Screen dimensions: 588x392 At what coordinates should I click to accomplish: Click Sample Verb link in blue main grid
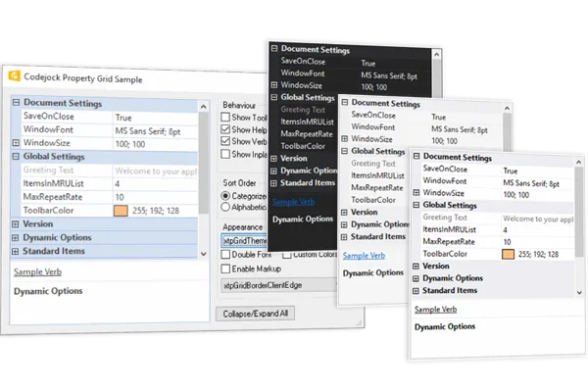pyautogui.click(x=37, y=272)
